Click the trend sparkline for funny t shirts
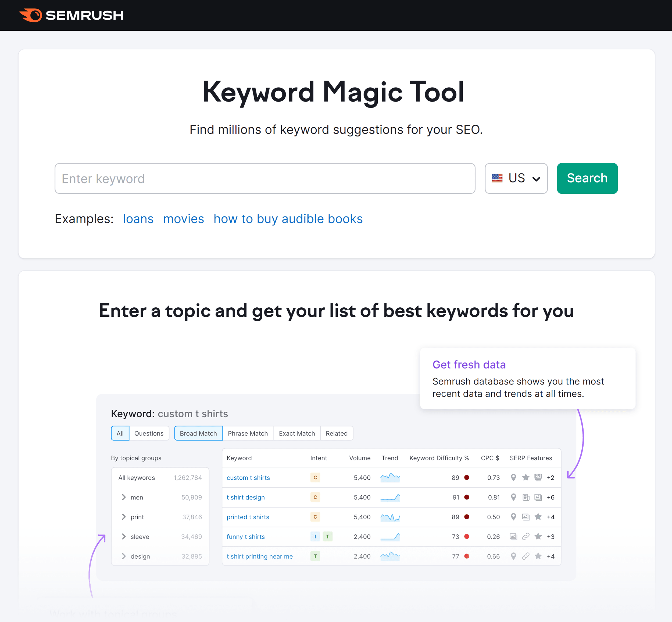Screen dimensions: 672x622 tap(390, 537)
